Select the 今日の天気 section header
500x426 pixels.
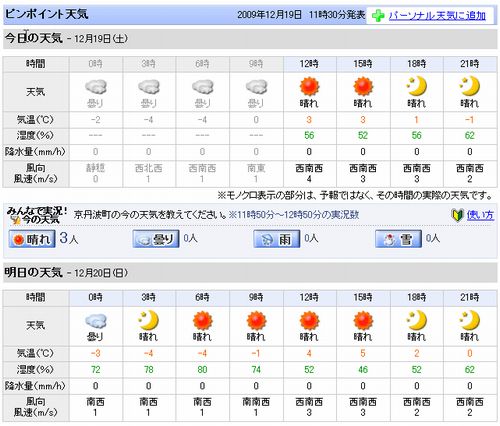click(250, 39)
